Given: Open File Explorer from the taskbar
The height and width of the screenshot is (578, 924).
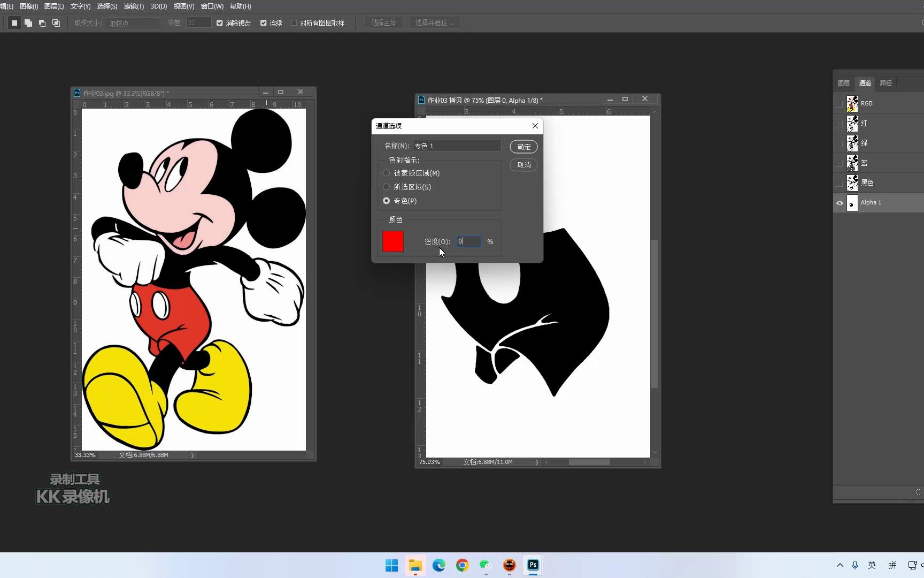Looking at the screenshot, I should coord(415,565).
